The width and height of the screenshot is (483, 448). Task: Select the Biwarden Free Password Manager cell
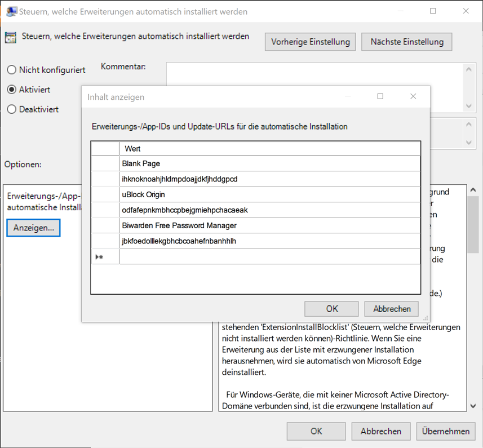269,225
